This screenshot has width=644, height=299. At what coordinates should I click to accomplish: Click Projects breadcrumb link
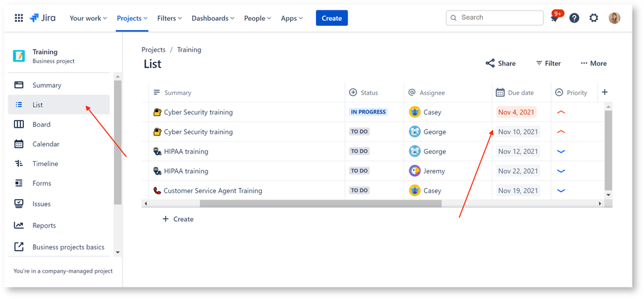point(153,50)
